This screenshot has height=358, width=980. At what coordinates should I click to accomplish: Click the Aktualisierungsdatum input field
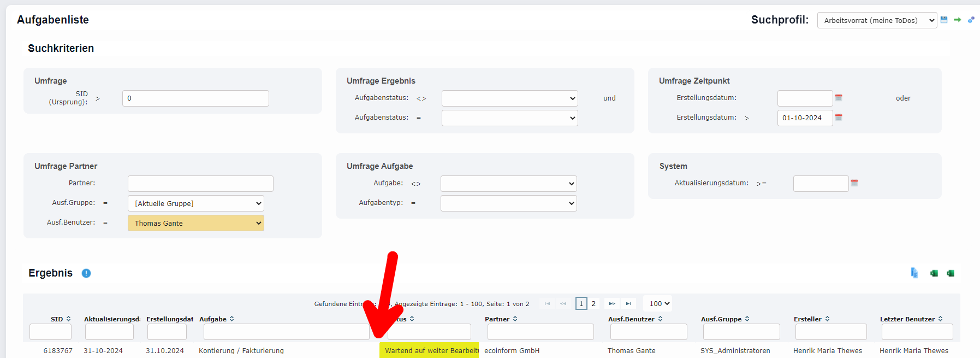coord(821,184)
